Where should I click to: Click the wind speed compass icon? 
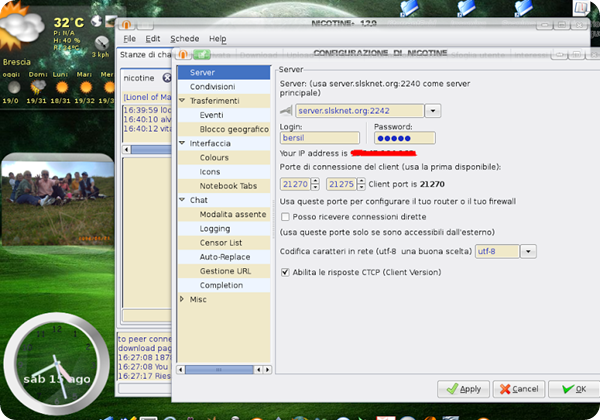coord(101,43)
